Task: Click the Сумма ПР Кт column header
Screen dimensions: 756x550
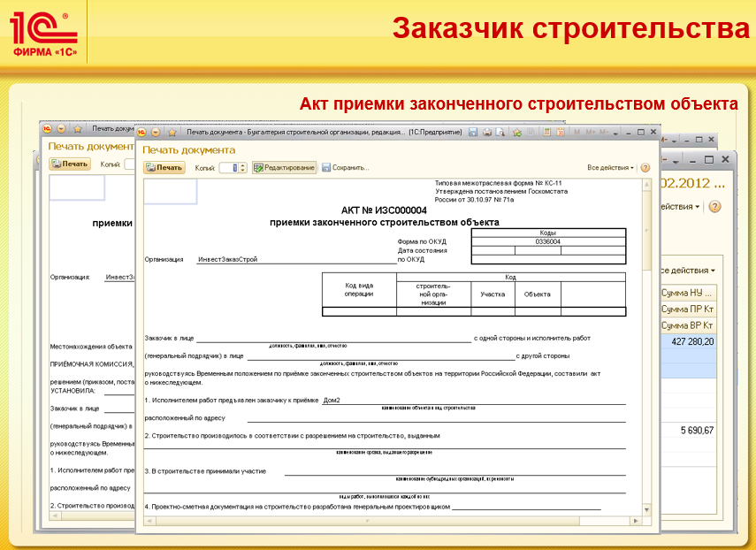Action: click(688, 309)
